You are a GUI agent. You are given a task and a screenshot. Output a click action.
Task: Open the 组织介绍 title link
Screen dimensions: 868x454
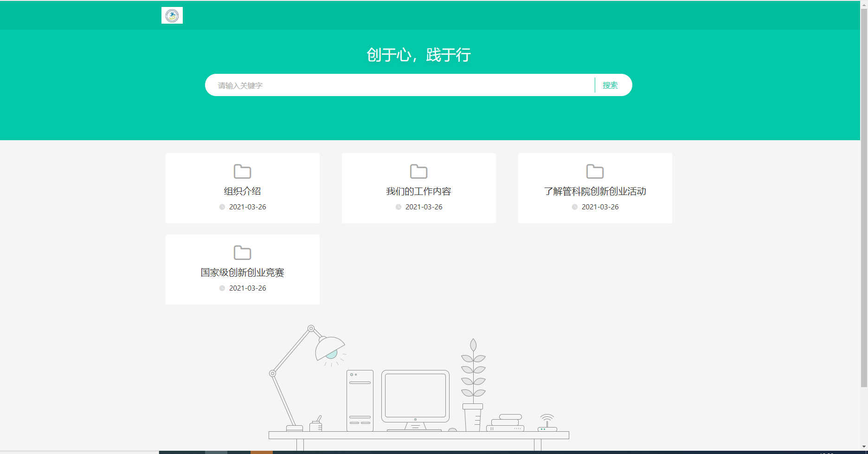point(243,191)
